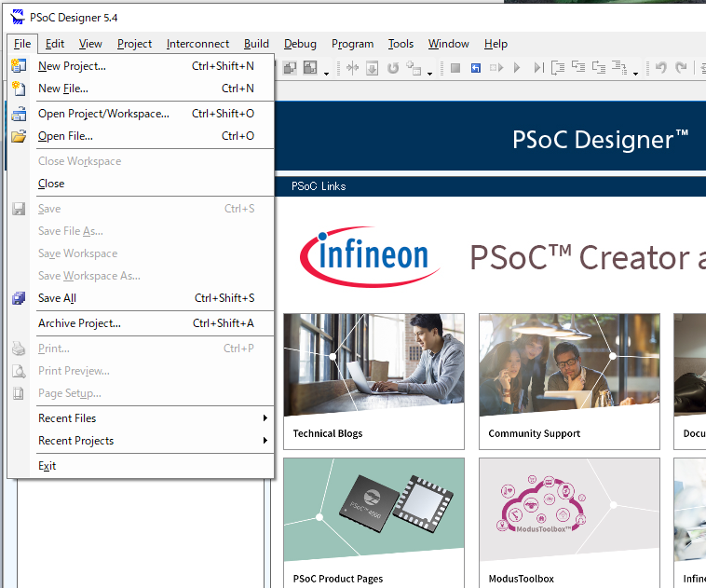Image resolution: width=706 pixels, height=588 pixels.
Task: Click the run-to-bar debug icon
Action: 538,68
